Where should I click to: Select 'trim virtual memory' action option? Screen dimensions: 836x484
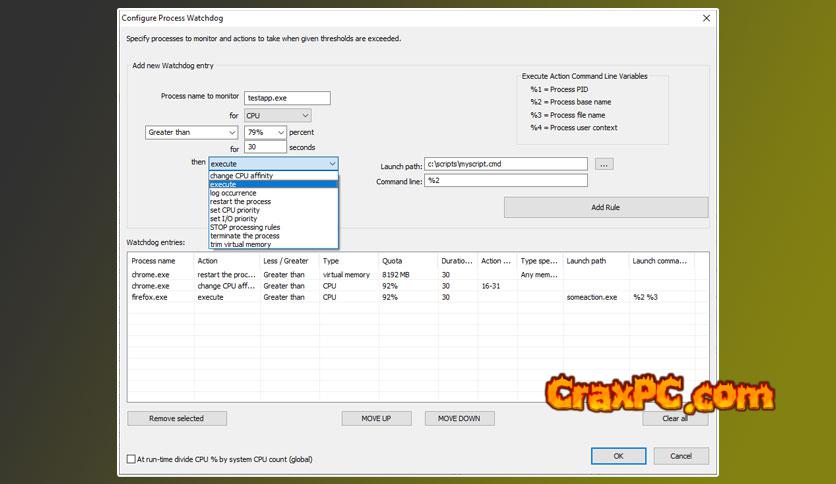tap(240, 244)
